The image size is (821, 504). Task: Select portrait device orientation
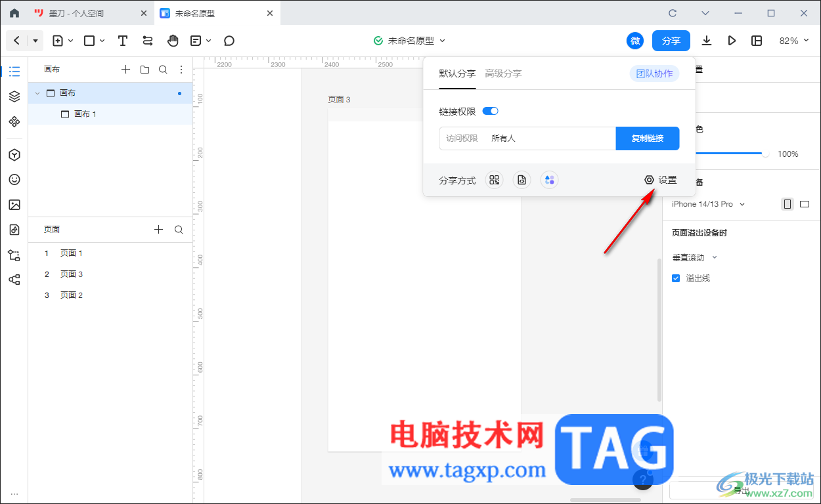[x=787, y=204]
